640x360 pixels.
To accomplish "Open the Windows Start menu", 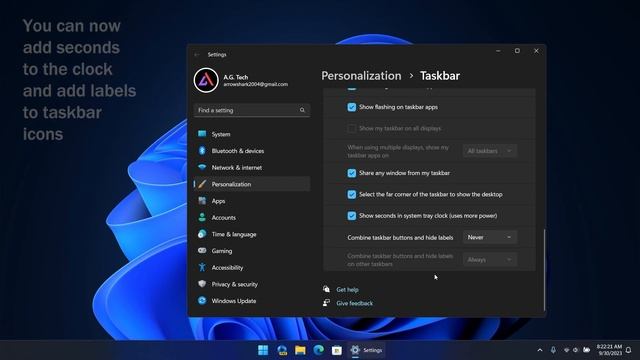I will pyautogui.click(x=263, y=350).
